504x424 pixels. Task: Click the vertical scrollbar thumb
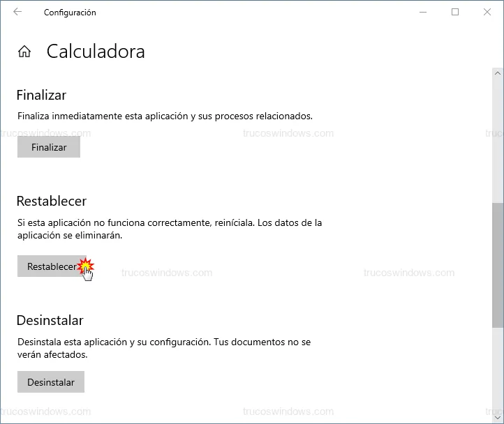[x=497, y=265]
